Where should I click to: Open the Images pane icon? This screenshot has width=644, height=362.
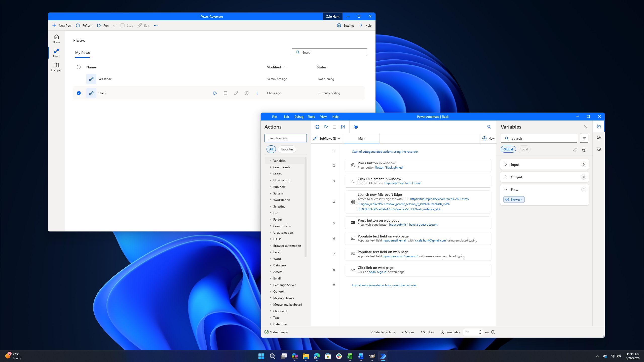pyautogui.click(x=599, y=149)
